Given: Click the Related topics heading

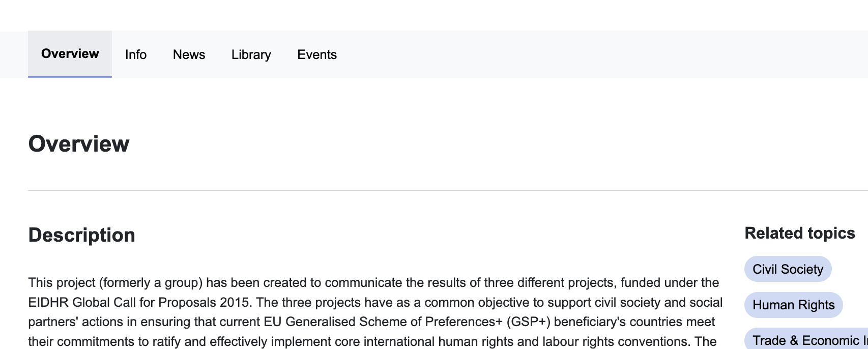Looking at the screenshot, I should click(799, 232).
